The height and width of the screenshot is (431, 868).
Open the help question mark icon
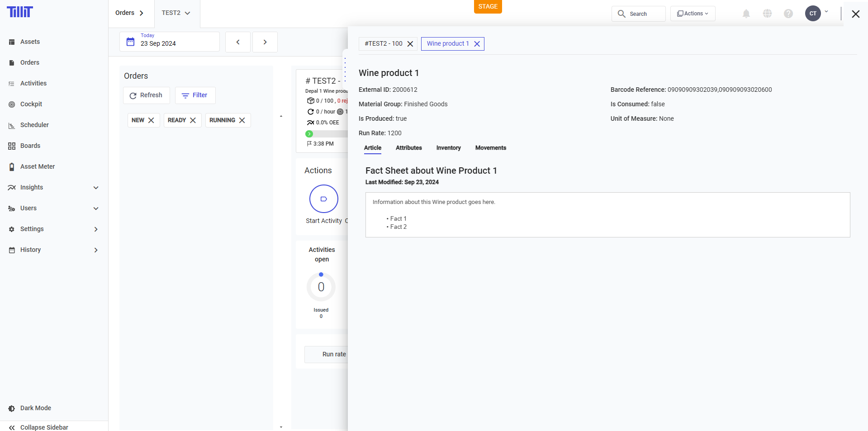(788, 14)
